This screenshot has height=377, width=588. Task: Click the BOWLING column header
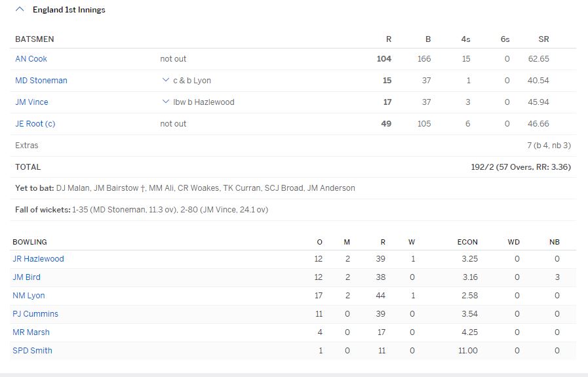click(x=29, y=242)
